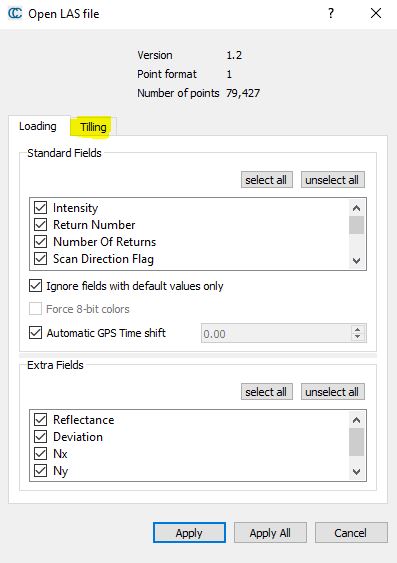The width and height of the screenshot is (397, 563).
Task: Click select all under Extra Fields
Action: tap(266, 392)
